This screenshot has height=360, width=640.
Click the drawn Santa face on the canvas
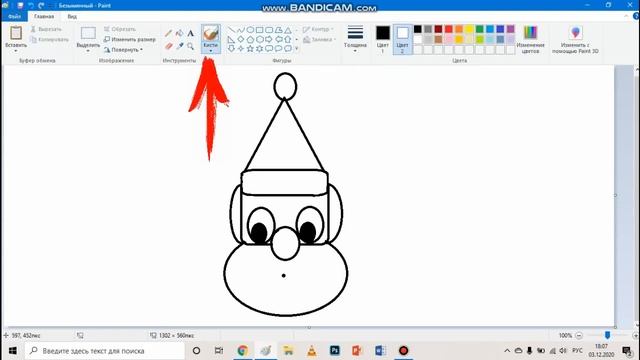[285, 195]
